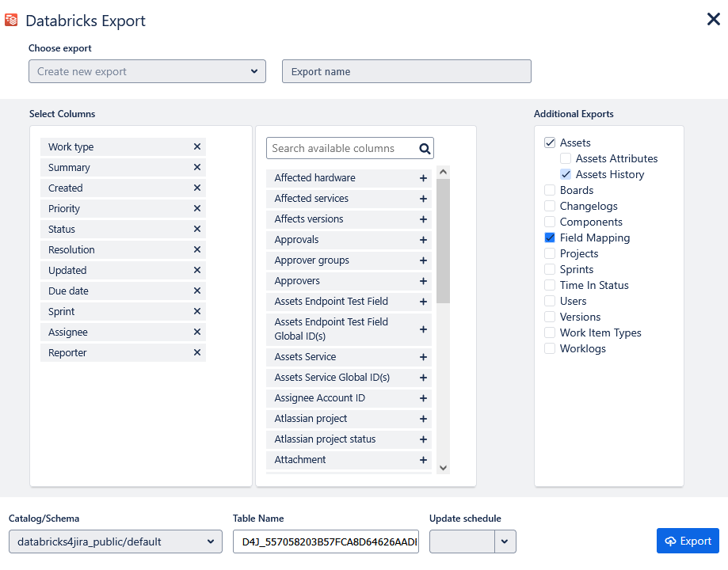This screenshot has width=728, height=570.
Task: Add the Attachment column
Action: click(423, 460)
